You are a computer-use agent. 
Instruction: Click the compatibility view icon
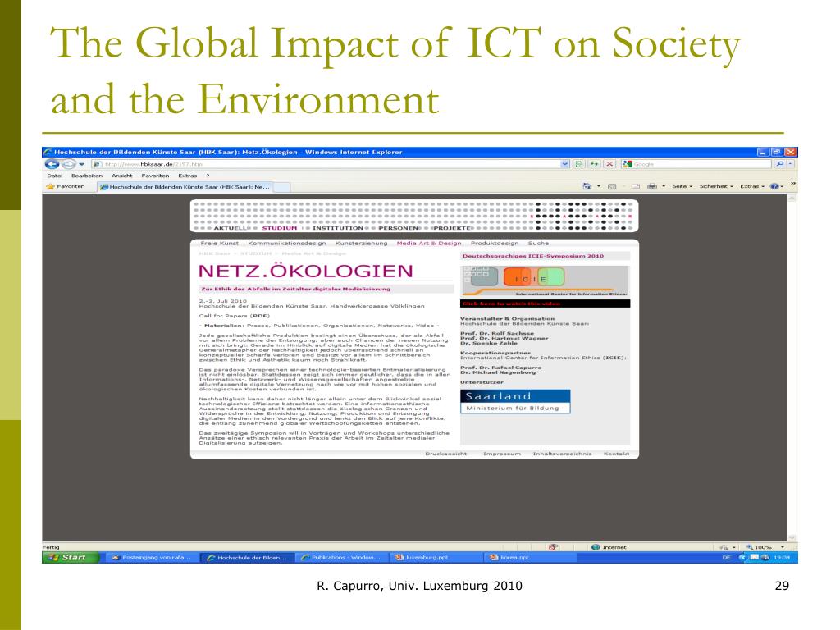click(x=578, y=164)
